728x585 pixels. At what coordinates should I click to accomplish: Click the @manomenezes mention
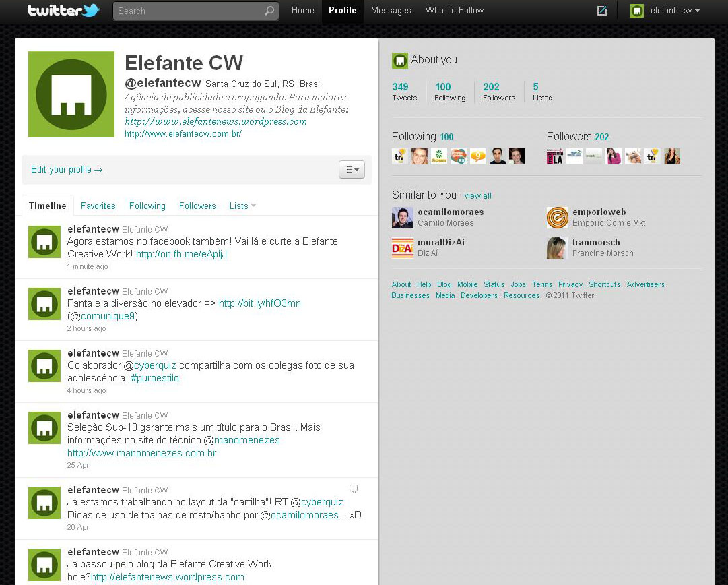click(x=247, y=440)
